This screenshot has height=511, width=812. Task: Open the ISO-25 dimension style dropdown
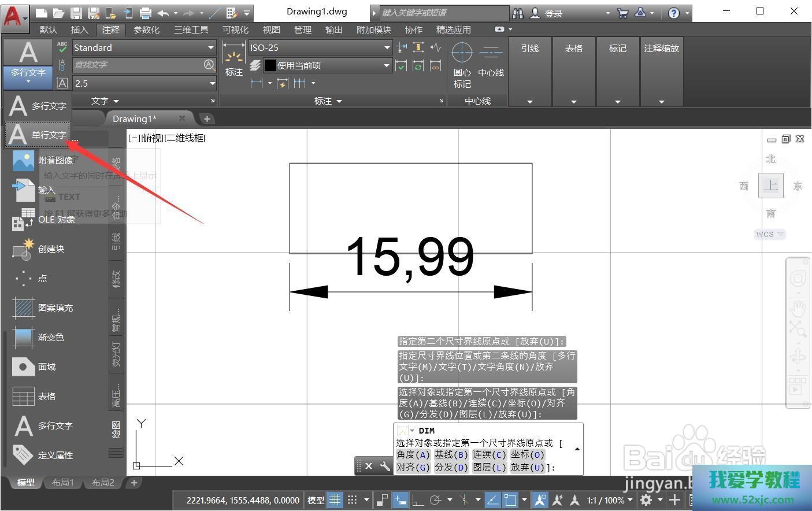[387, 48]
